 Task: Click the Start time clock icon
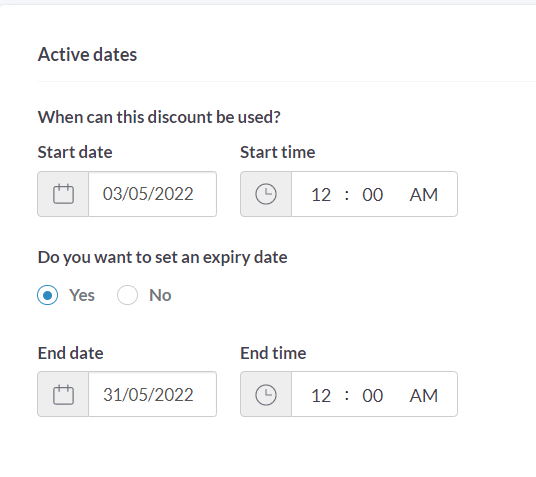(266, 194)
